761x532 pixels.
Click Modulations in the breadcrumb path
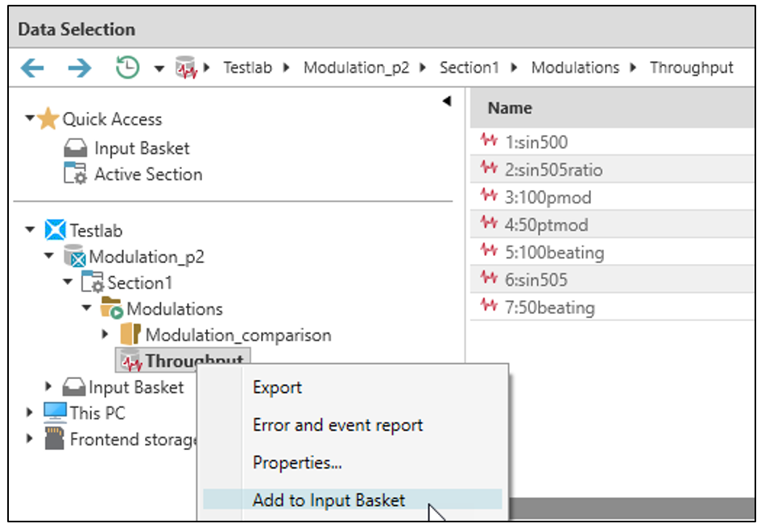tap(575, 68)
